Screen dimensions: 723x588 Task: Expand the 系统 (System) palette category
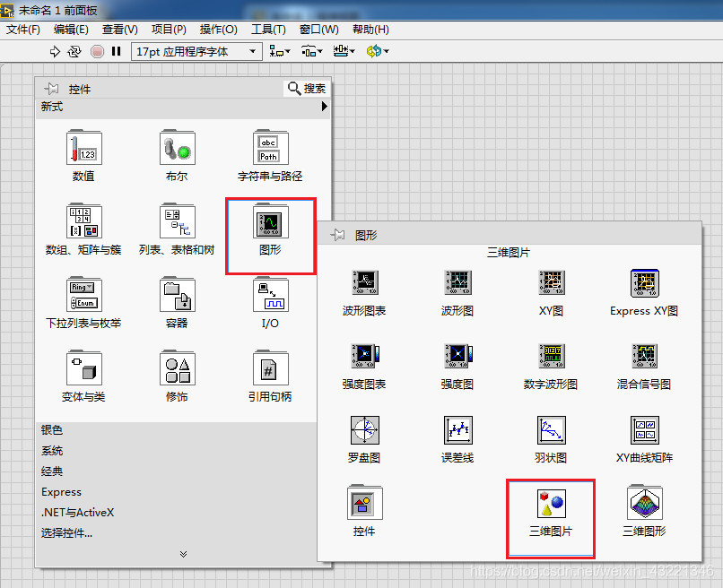tap(52, 451)
